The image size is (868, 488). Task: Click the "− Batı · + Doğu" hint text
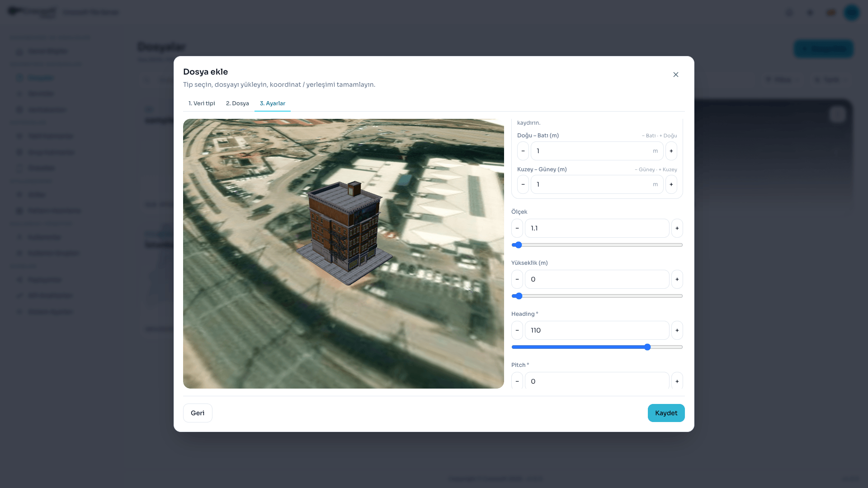click(660, 136)
